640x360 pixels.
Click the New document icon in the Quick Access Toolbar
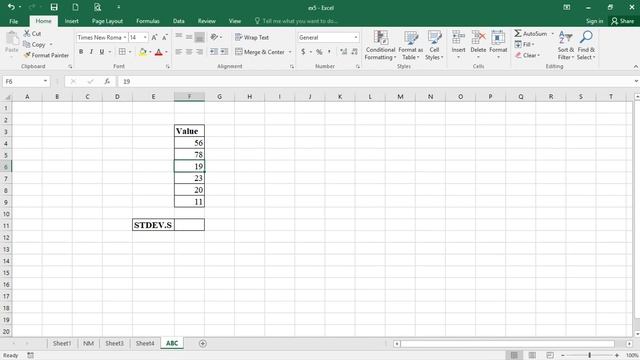(76, 7)
